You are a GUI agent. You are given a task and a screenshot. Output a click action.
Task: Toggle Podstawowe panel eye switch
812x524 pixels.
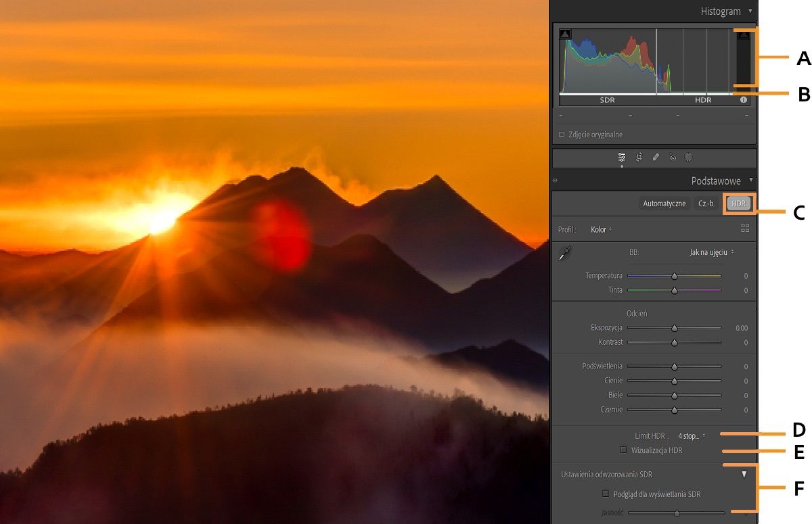[555, 181]
